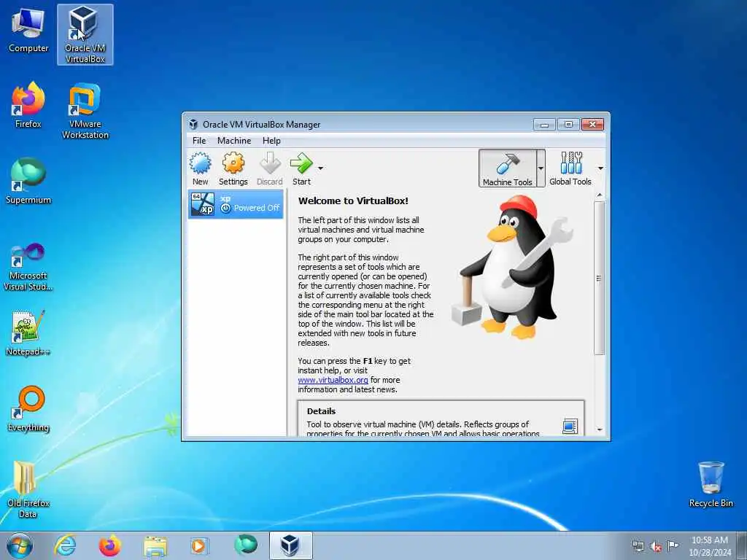Launch Firefox from the taskbar
747x560 pixels.
[109, 545]
